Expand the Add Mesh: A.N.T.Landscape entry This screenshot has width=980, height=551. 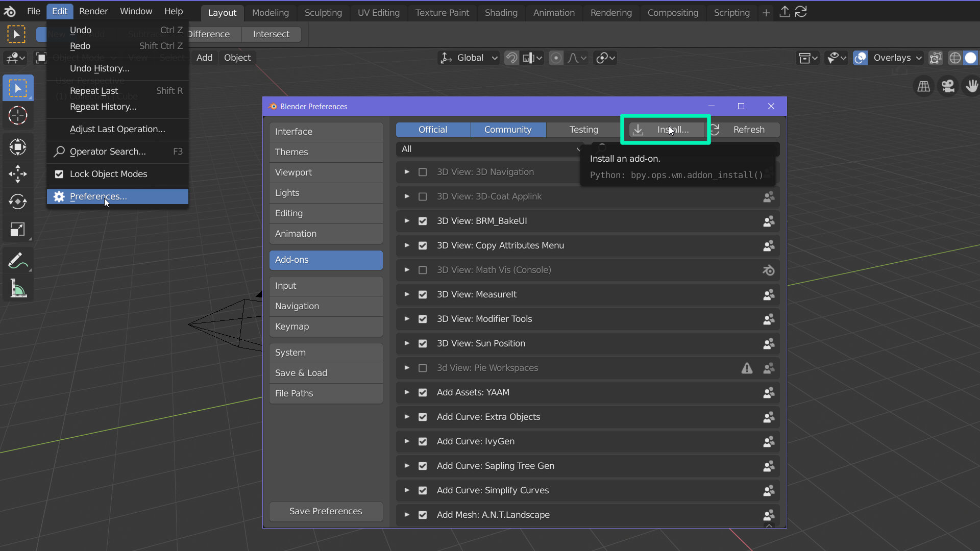click(x=406, y=515)
